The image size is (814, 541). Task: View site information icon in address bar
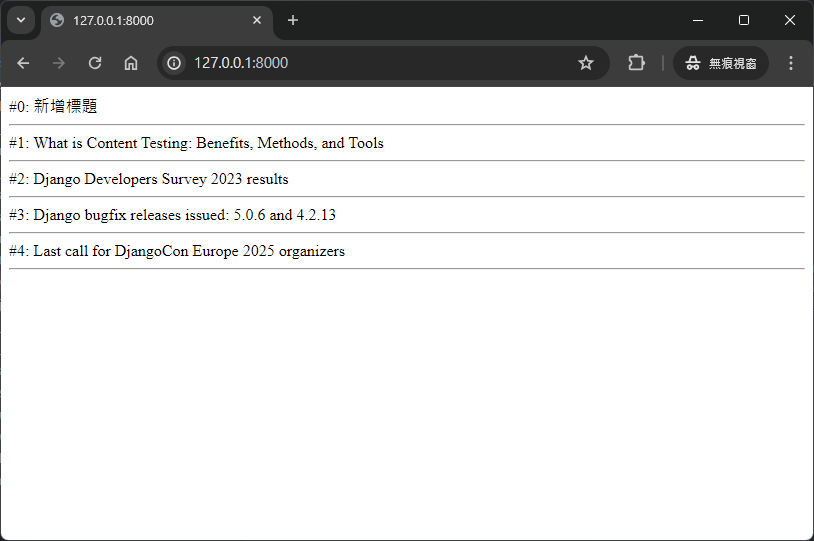pos(174,63)
